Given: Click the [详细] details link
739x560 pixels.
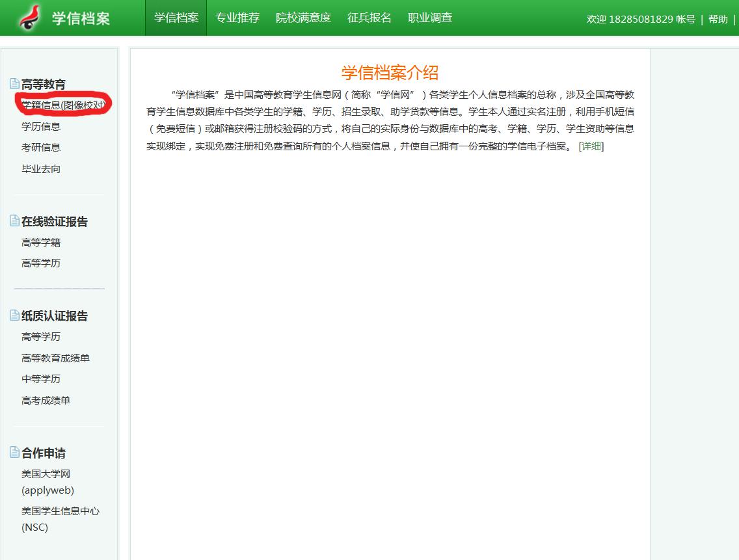Looking at the screenshot, I should click(x=591, y=146).
